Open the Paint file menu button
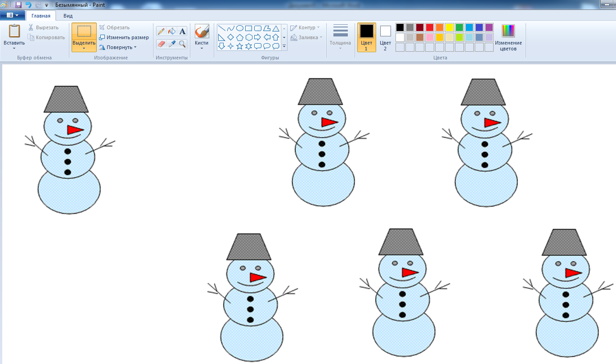Viewport: 616px width, 364px height. point(13,15)
